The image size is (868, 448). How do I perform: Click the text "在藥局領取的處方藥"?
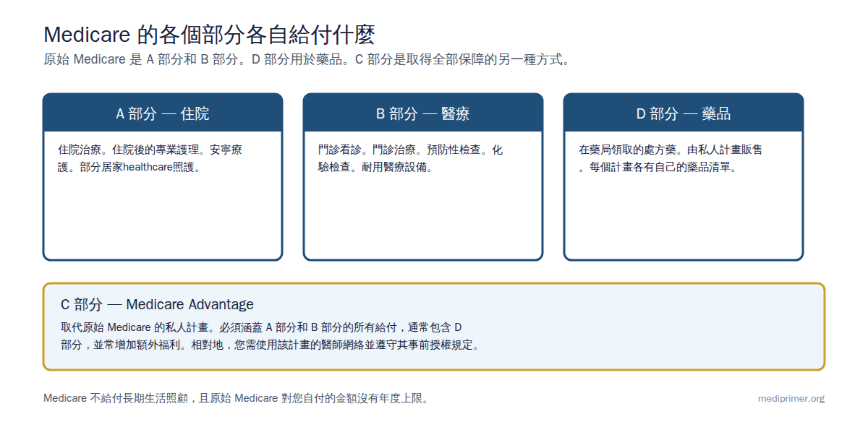coord(627,150)
